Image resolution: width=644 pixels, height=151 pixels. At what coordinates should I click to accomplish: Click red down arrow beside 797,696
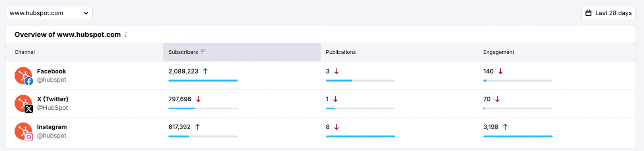point(198,99)
